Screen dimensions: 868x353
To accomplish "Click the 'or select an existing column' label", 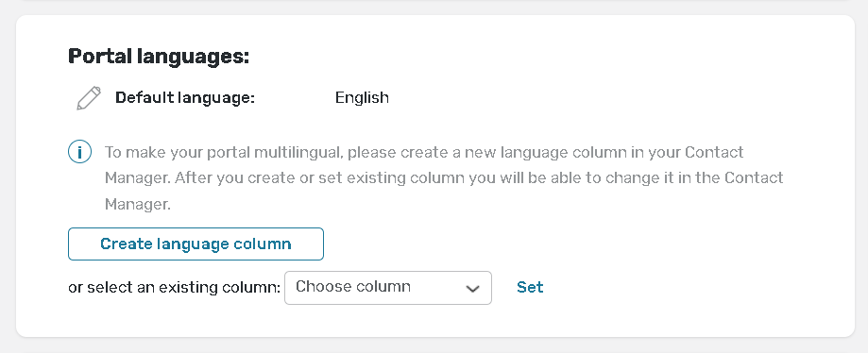I will tap(175, 288).
